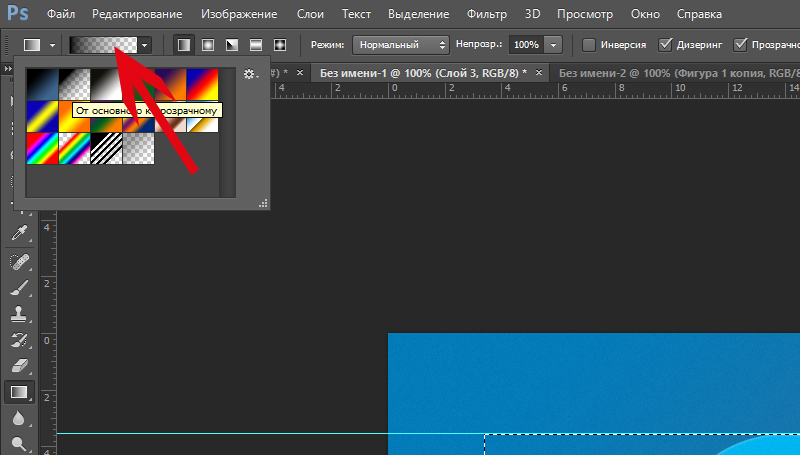800x455 pixels.
Task: Enable the Инверсия checkbox
Action: pyautogui.click(x=589, y=45)
